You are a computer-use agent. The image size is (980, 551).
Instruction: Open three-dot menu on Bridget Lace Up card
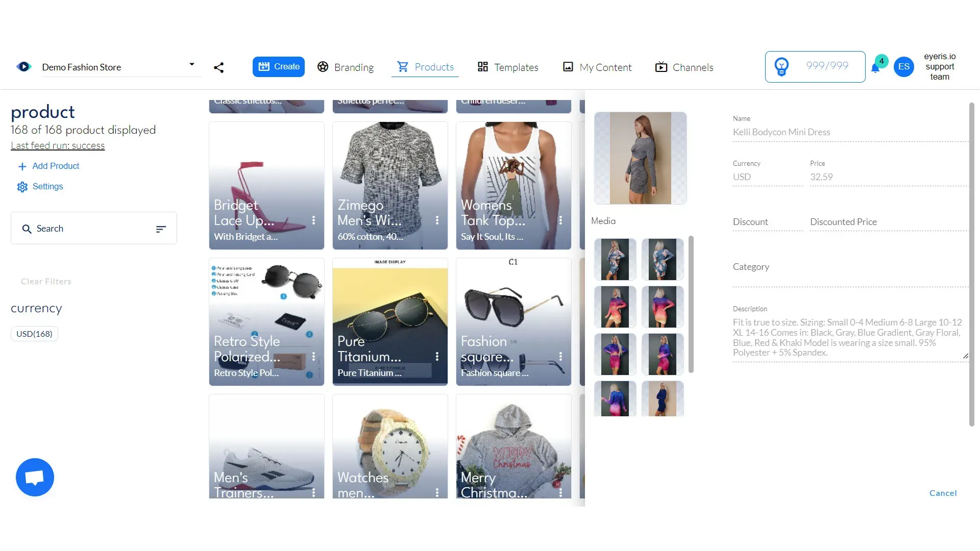pyautogui.click(x=313, y=220)
